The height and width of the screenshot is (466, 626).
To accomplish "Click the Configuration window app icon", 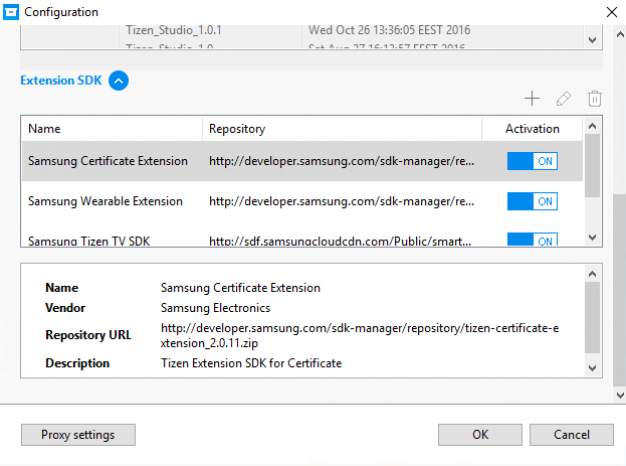I will [12, 12].
